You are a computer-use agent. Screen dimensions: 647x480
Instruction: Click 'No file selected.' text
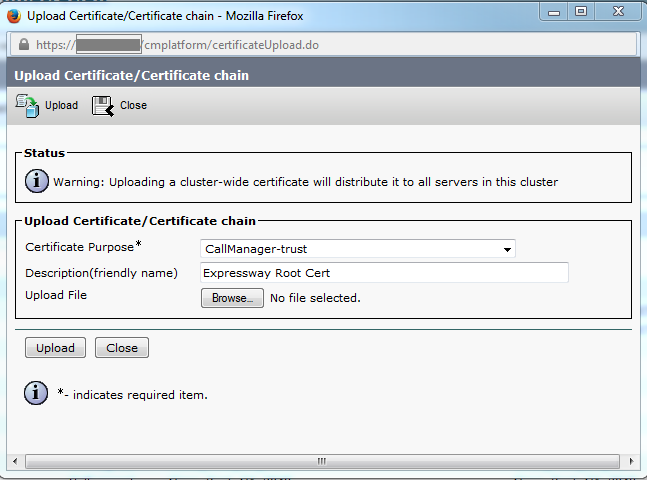[x=315, y=298]
